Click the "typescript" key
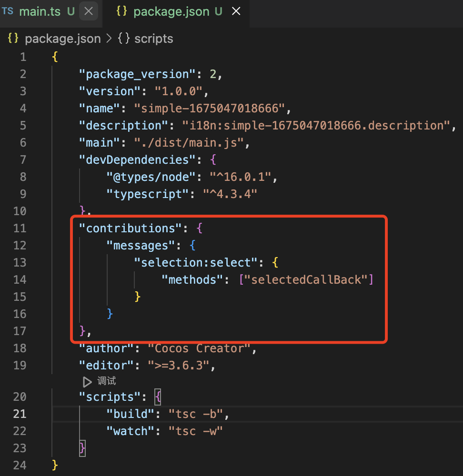This screenshot has width=463, height=476. pyautogui.click(x=148, y=194)
